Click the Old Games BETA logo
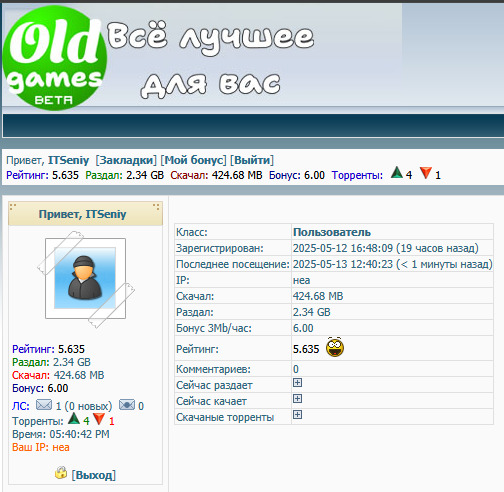Image resolution: width=504 pixels, height=492 pixels. [55, 57]
